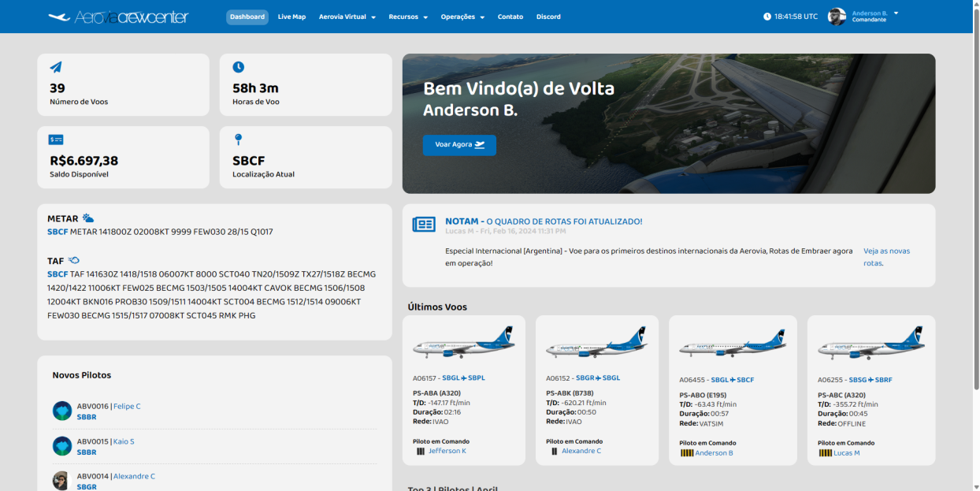980x491 pixels.
Task: Click the paper plane icon above Número de Voos
Action: 56,68
